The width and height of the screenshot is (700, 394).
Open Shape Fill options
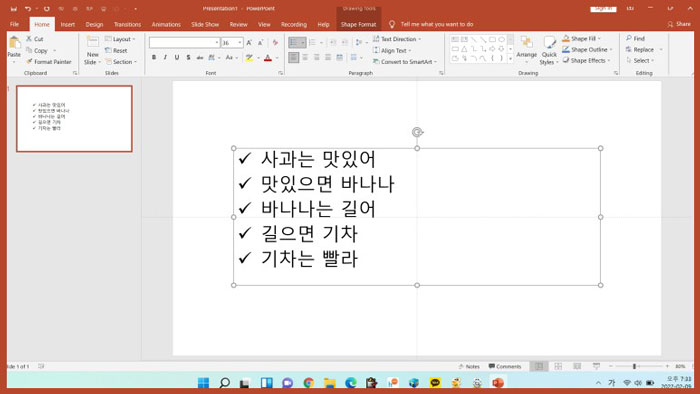pyautogui.click(x=581, y=38)
